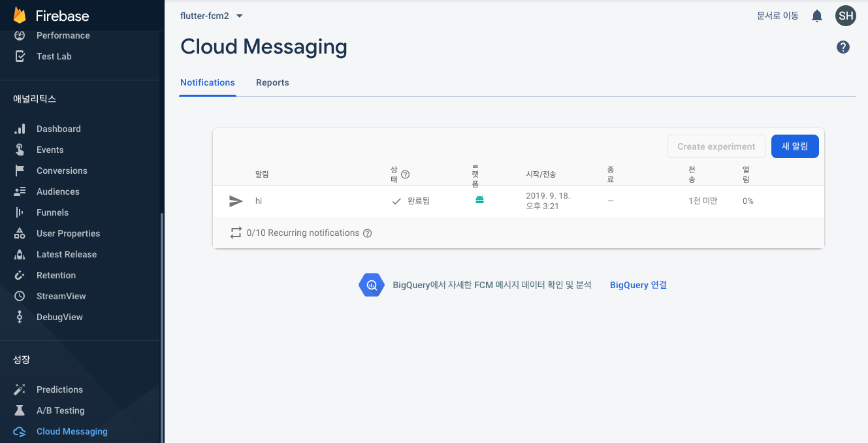Click the 1천 미만 sends cell
This screenshot has height=443, width=868.
[x=703, y=201]
